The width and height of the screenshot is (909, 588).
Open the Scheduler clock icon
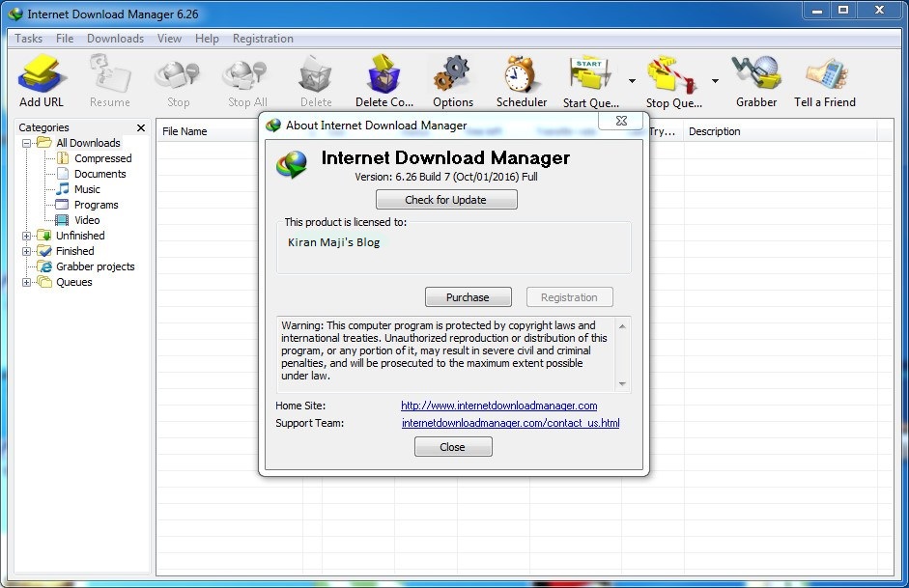click(x=522, y=80)
